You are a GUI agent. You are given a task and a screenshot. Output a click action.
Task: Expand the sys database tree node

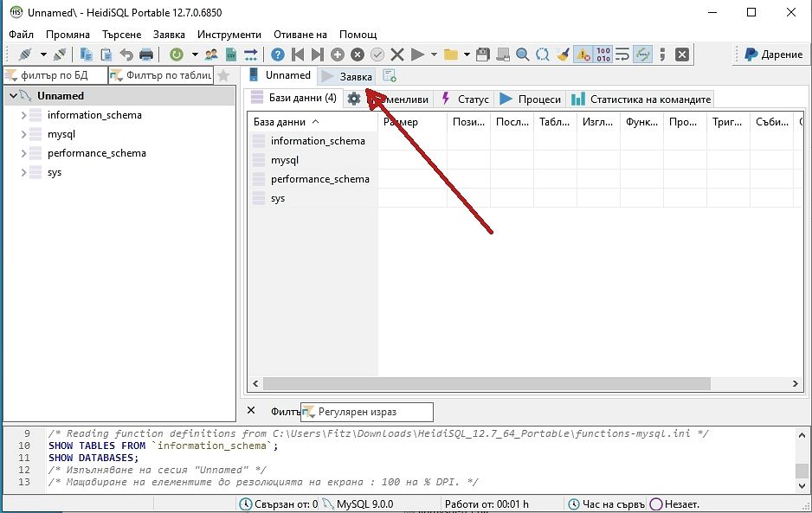coord(23,172)
